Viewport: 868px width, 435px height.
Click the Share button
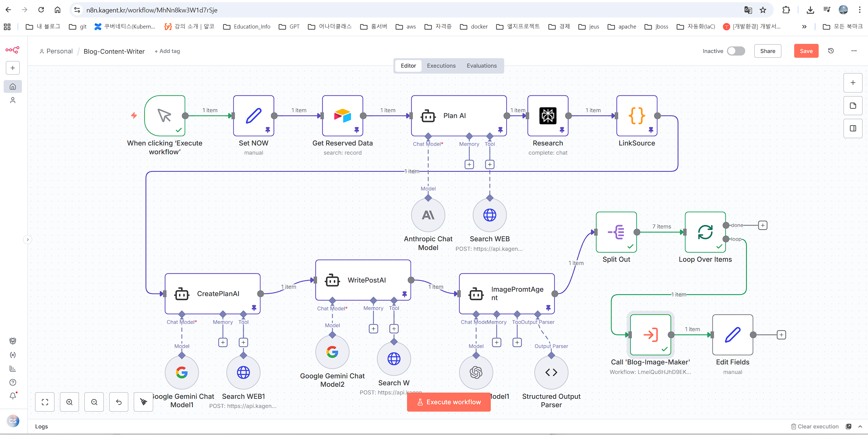pos(767,51)
